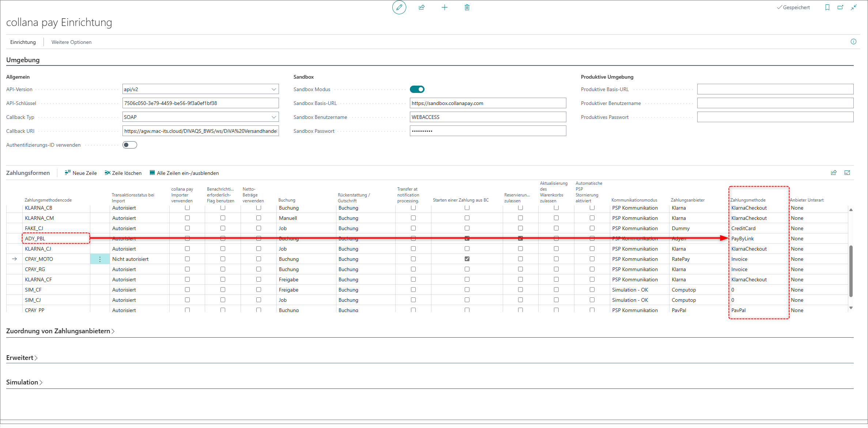
Task: Click scroll down arrow of table
Action: [851, 308]
